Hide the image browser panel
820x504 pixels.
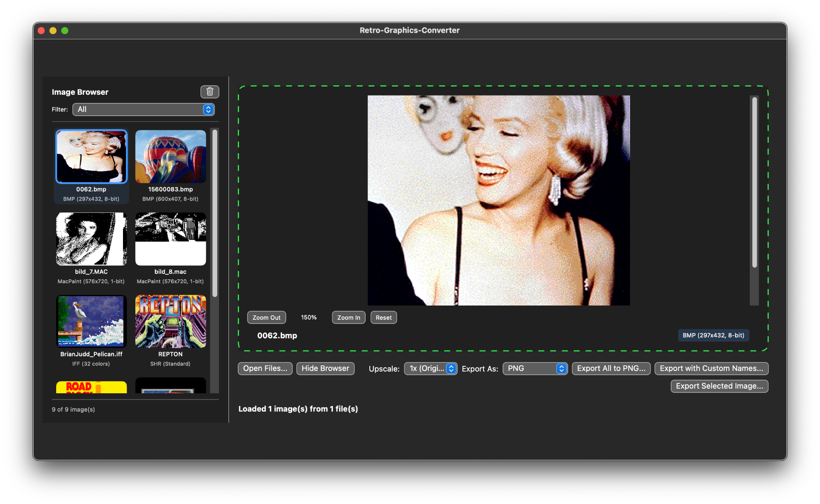325,368
